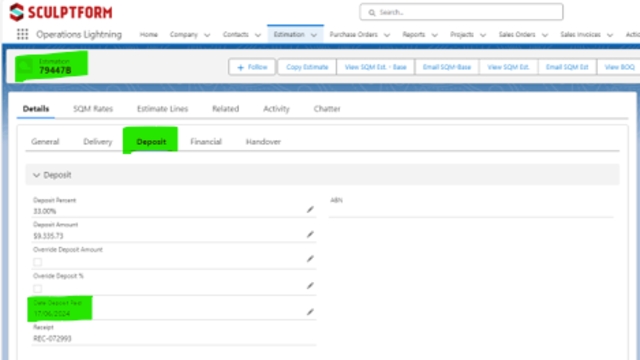Screen dimensions: 640x360
Task: Click the Follow button
Action: [x=252, y=67]
